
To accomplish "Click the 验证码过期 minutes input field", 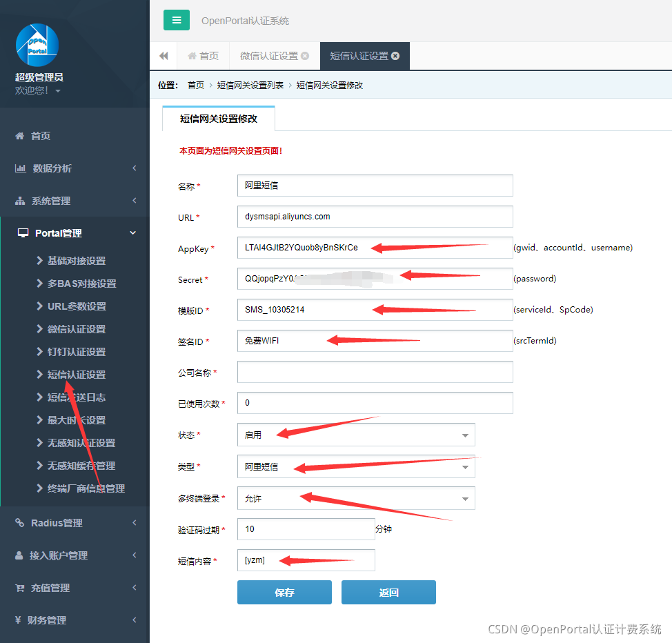I will click(x=306, y=529).
